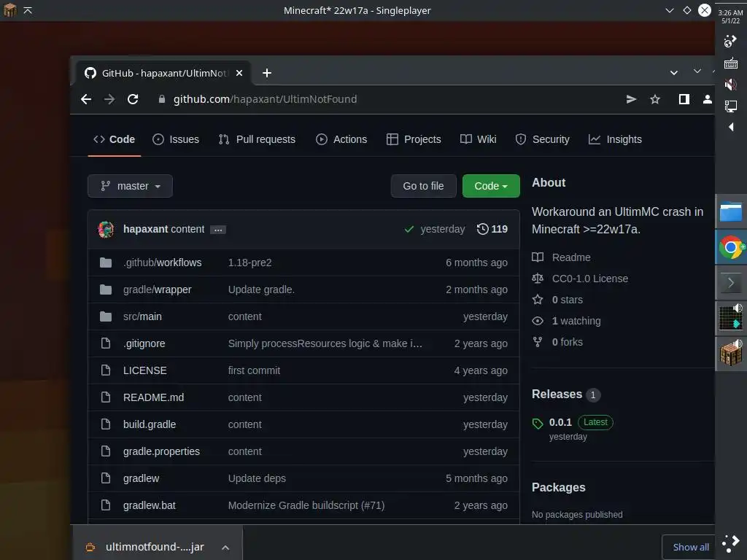Click hapaxant's avatar image
The width and height of the screenshot is (747, 560).
point(106,229)
